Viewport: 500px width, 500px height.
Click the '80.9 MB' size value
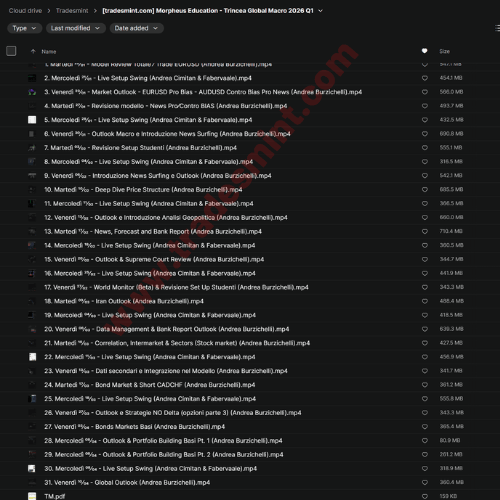(450, 441)
